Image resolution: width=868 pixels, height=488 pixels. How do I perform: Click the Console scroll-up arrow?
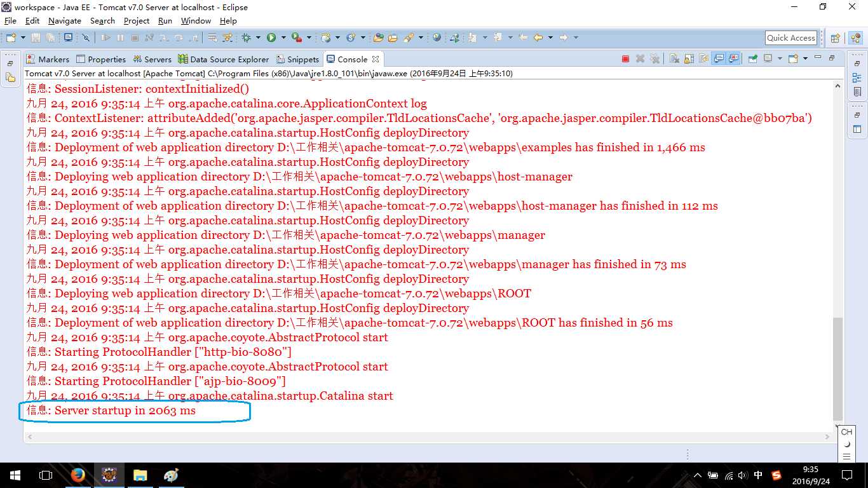point(837,87)
